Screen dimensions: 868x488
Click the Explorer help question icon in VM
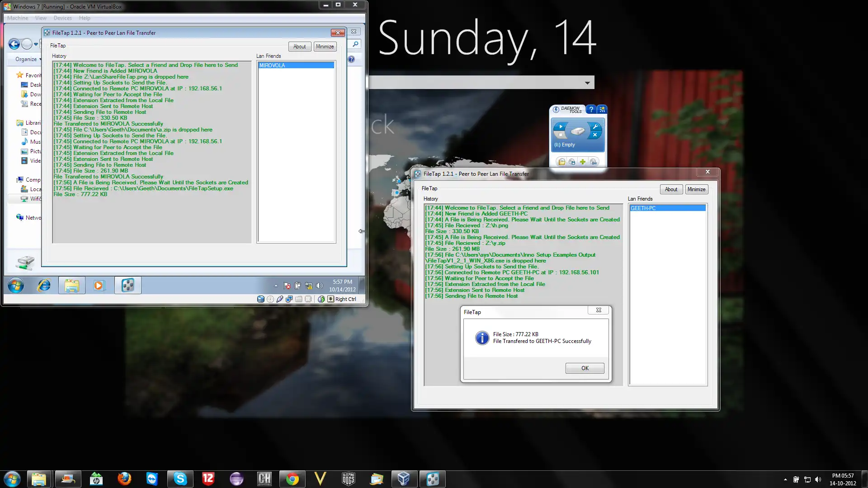352,59
